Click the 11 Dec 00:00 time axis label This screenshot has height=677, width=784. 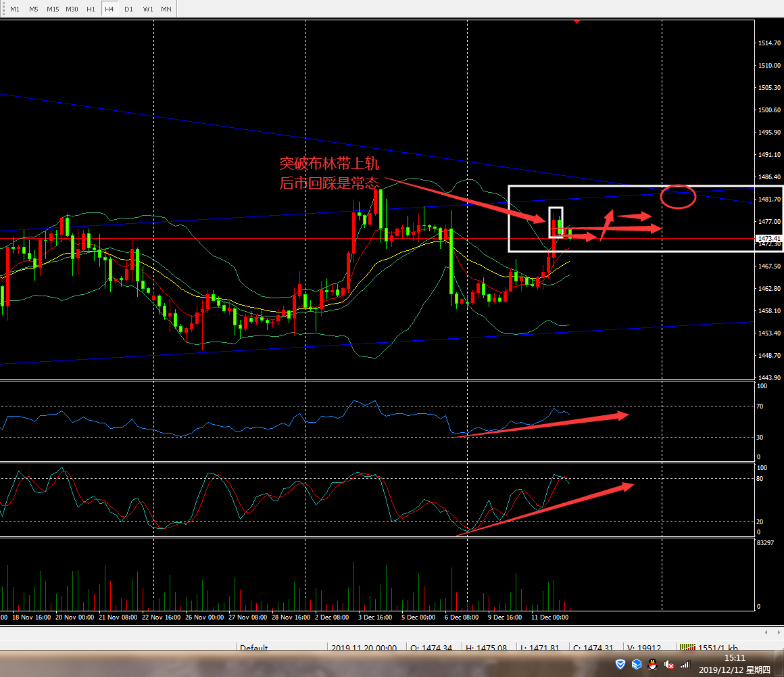click(x=549, y=617)
